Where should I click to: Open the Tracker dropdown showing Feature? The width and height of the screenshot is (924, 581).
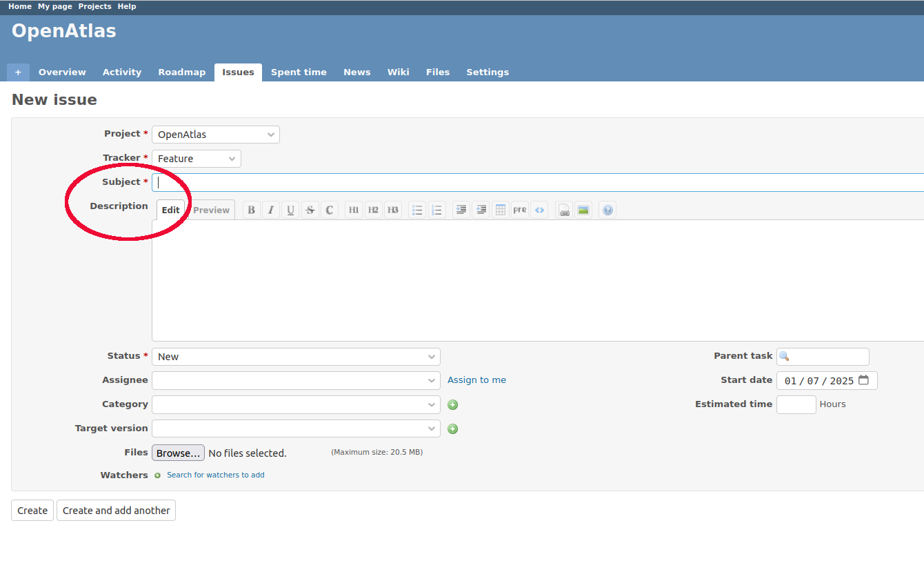(x=196, y=158)
